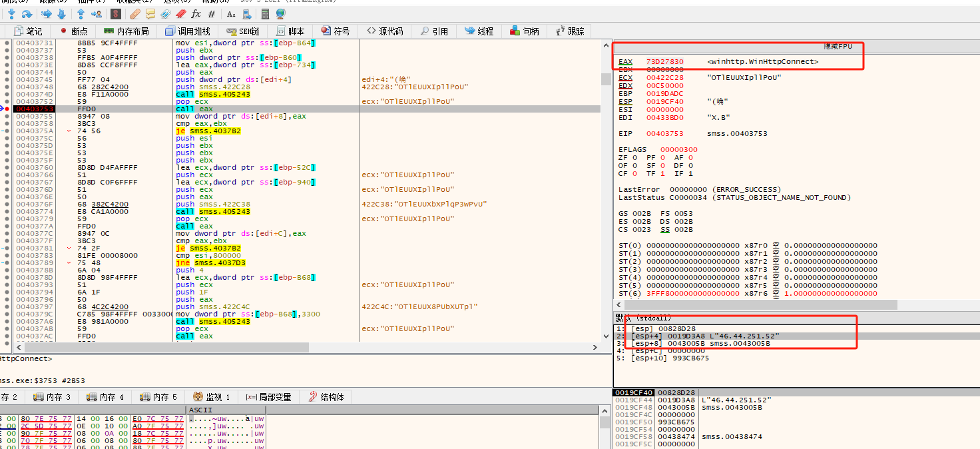Click the Run To User Code icon
This screenshot has height=449, width=980.
click(97, 13)
